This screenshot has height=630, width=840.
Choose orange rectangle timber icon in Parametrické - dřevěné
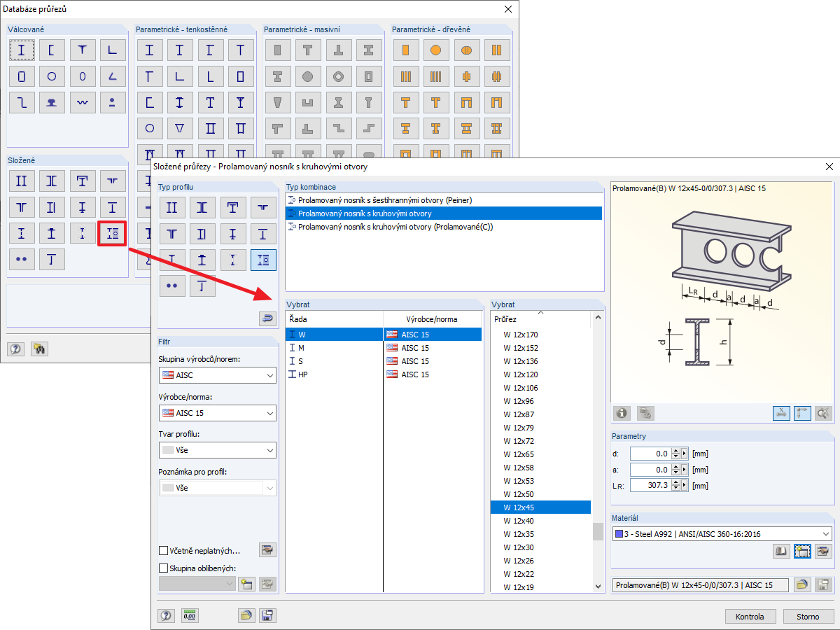(x=405, y=50)
